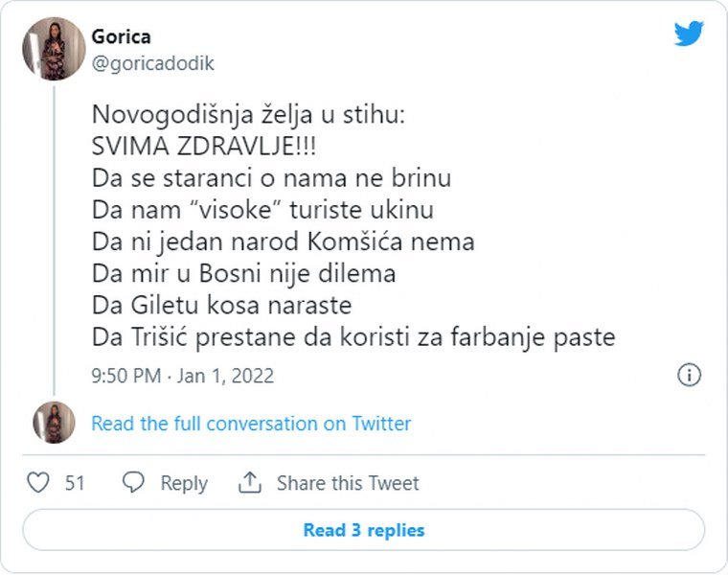Click small avatar beside conversation link
The image size is (728, 575).
(x=54, y=423)
